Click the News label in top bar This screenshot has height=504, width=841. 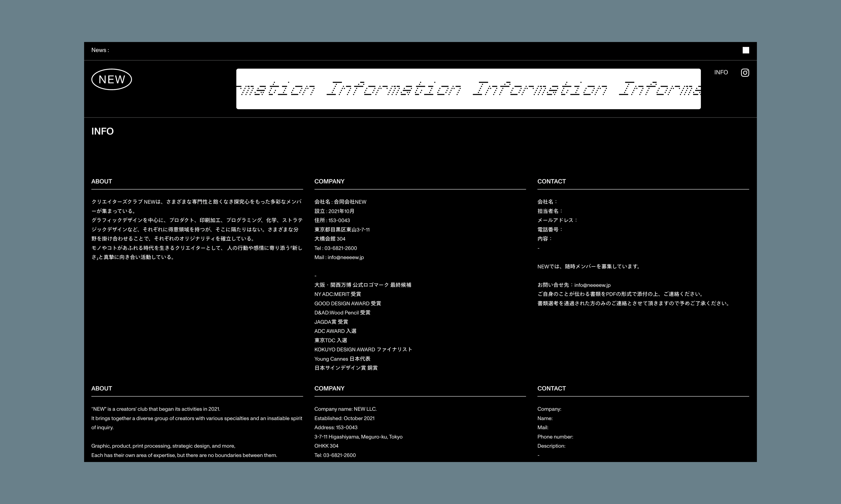100,50
